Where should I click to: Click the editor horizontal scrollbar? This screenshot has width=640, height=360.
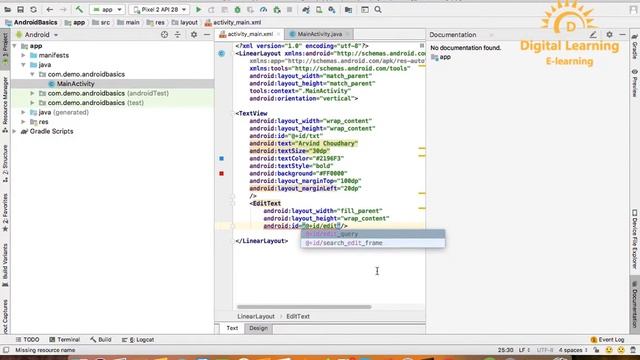point(304,307)
